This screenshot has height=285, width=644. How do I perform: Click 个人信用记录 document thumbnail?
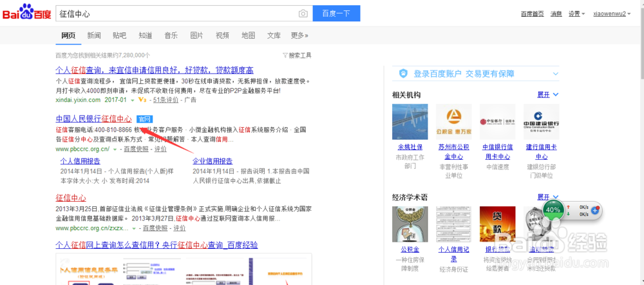click(454, 224)
